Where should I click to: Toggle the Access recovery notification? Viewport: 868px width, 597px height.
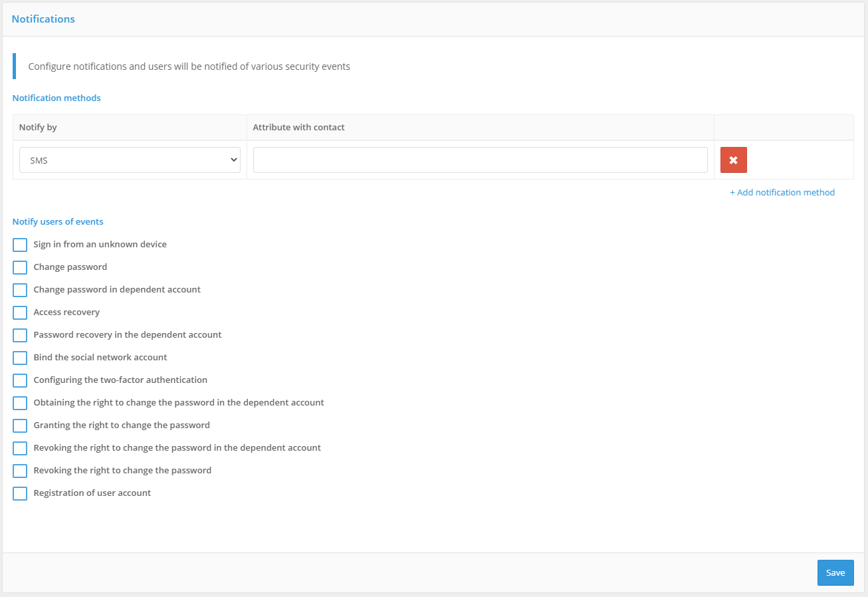click(x=20, y=312)
